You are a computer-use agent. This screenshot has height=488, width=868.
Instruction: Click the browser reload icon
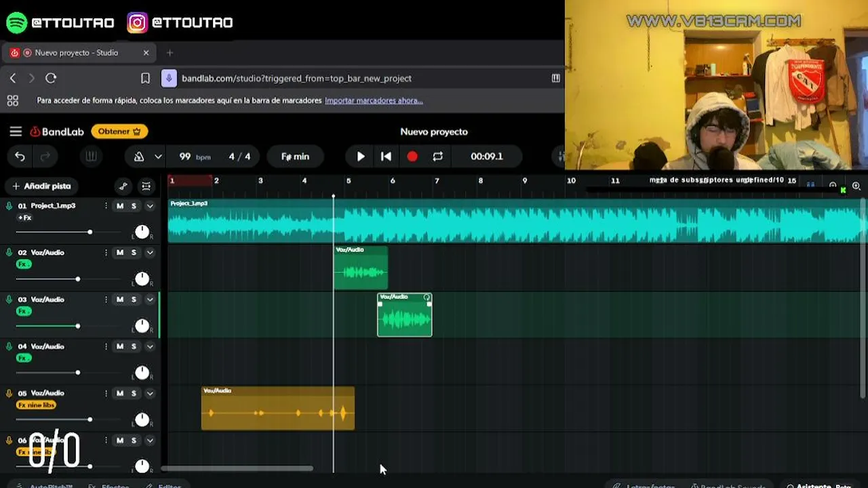click(x=51, y=79)
